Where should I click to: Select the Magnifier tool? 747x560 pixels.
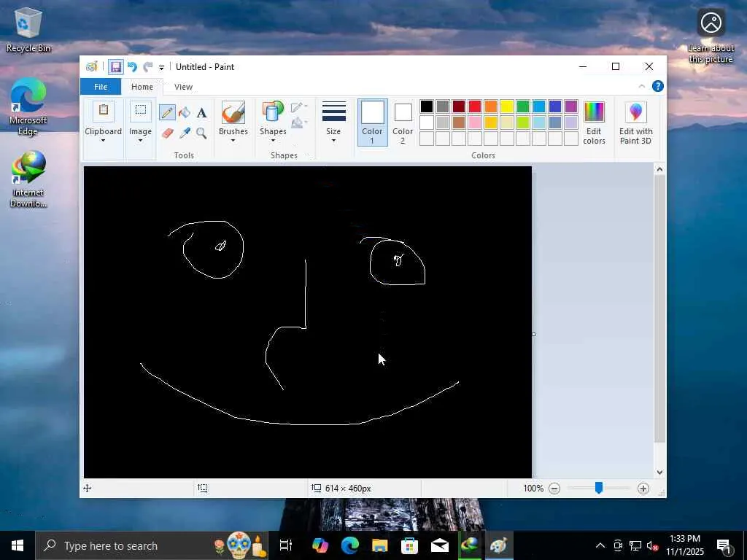(x=201, y=133)
